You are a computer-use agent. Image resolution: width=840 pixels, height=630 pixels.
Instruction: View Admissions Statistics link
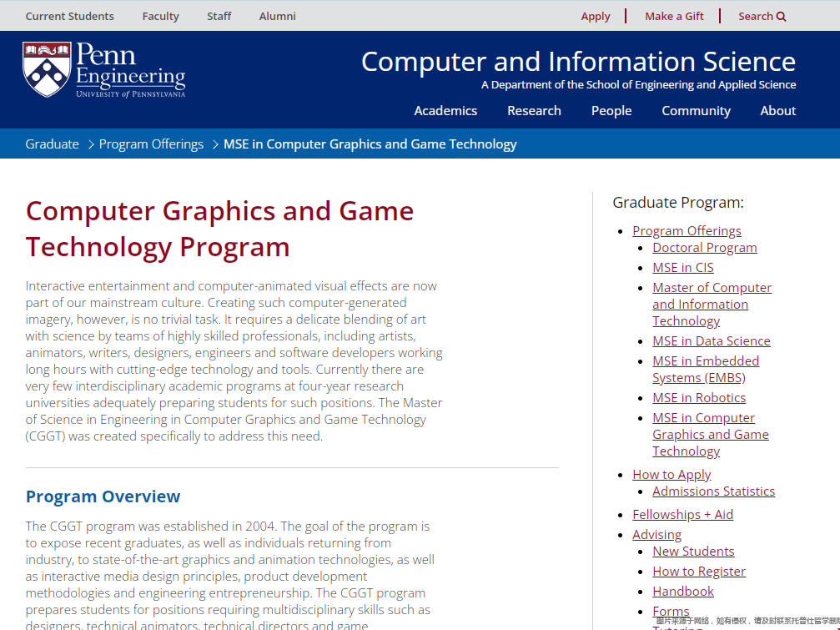pos(713,491)
